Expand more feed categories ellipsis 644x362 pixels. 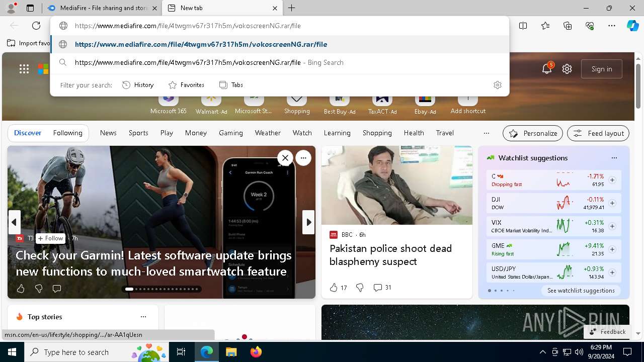[486, 133]
